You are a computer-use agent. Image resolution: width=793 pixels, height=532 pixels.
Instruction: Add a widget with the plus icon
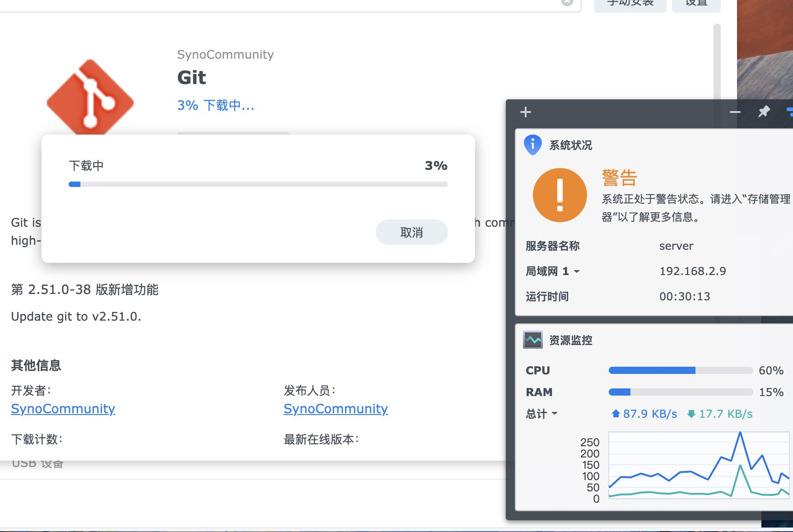526,112
